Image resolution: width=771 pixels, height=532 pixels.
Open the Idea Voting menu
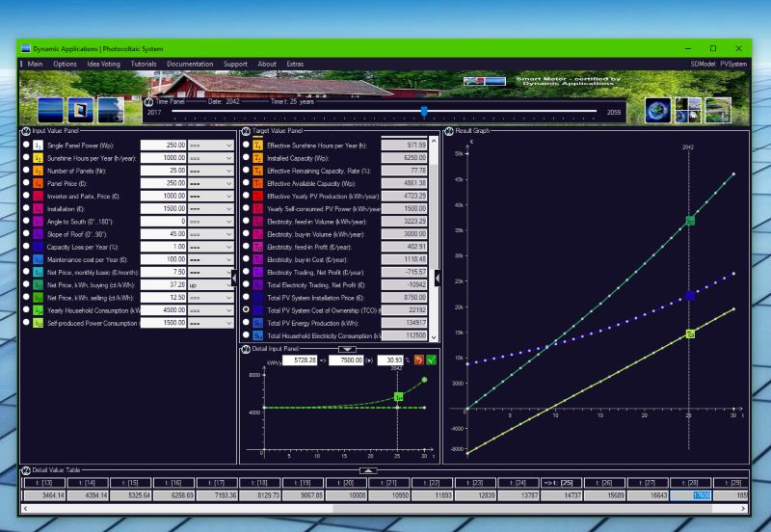(x=103, y=64)
